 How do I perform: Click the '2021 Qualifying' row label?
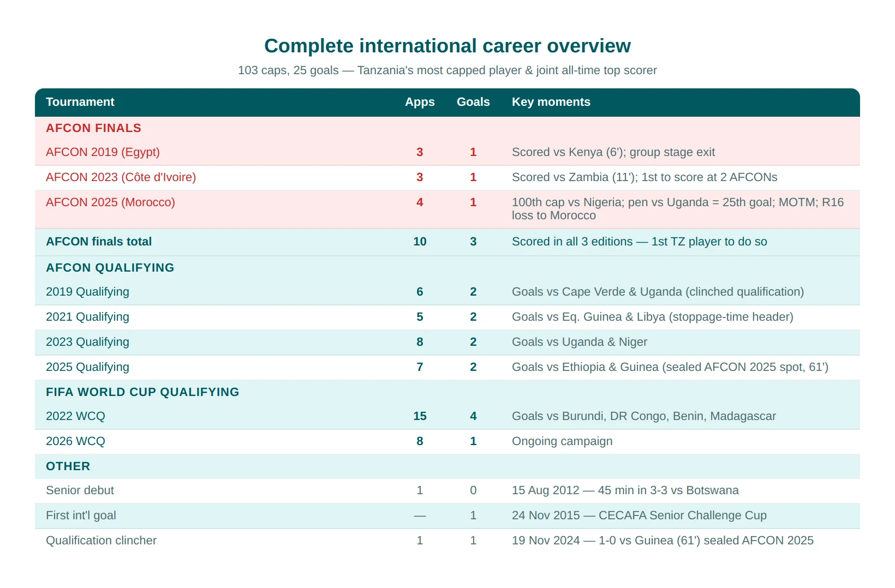(87, 317)
